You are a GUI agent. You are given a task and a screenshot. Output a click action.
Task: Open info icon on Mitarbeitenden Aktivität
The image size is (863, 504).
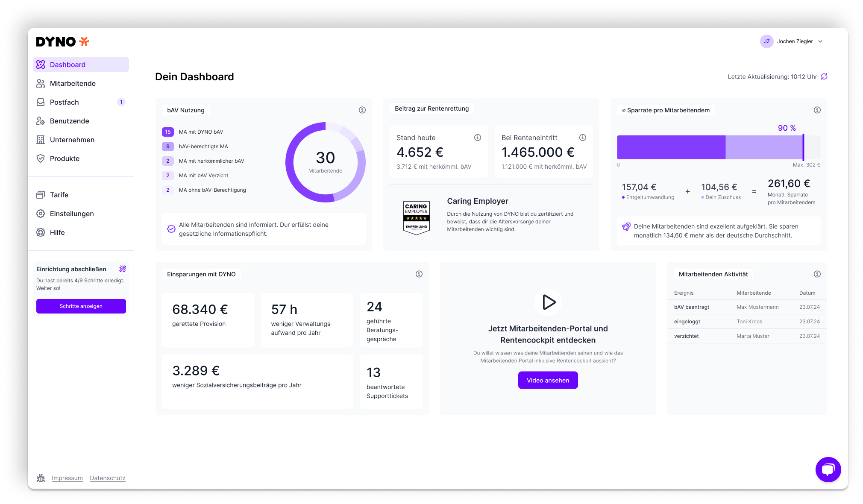coord(817,274)
